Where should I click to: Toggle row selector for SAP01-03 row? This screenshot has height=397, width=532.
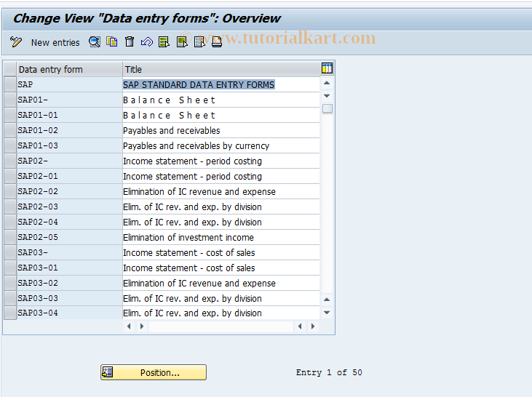(x=10, y=145)
